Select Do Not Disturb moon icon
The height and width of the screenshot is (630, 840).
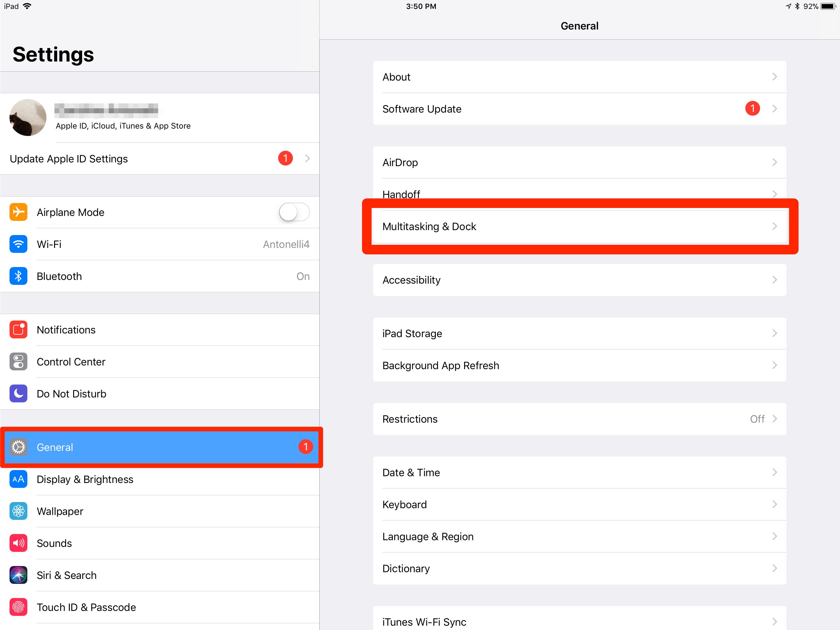pos(18,394)
